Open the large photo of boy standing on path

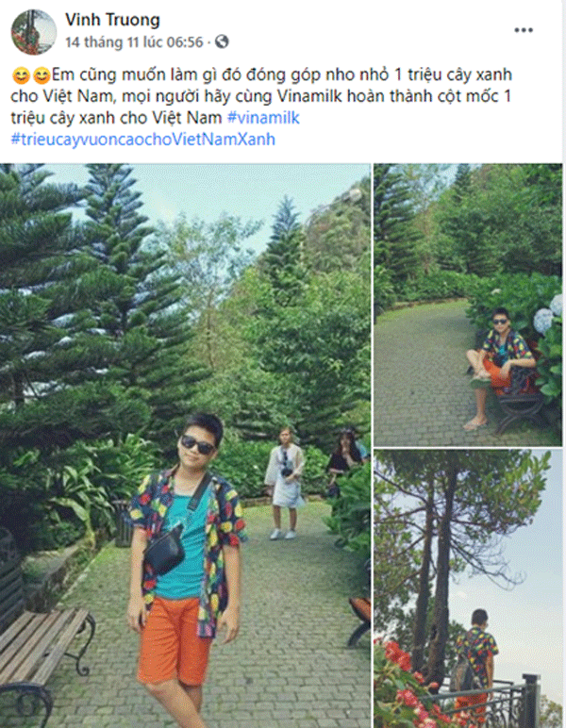185,446
